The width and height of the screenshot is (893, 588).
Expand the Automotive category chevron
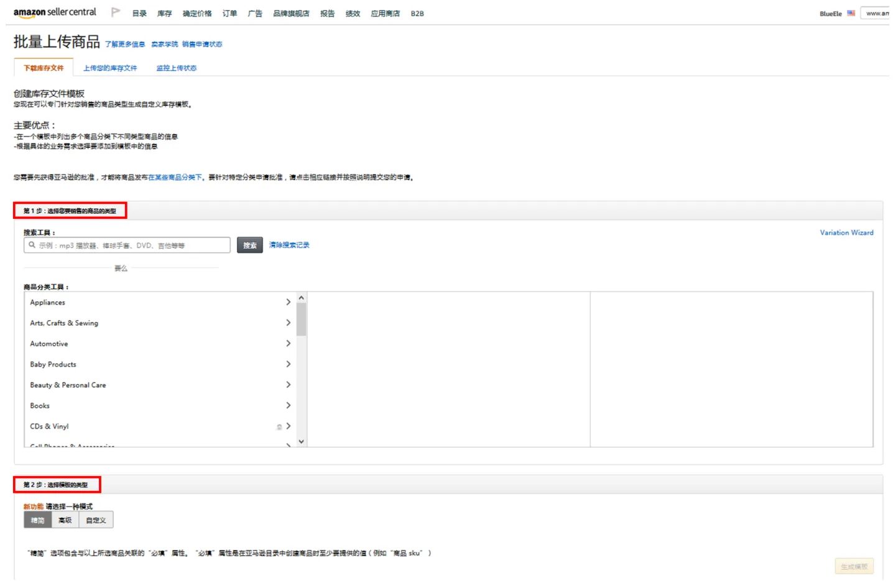[x=288, y=343]
